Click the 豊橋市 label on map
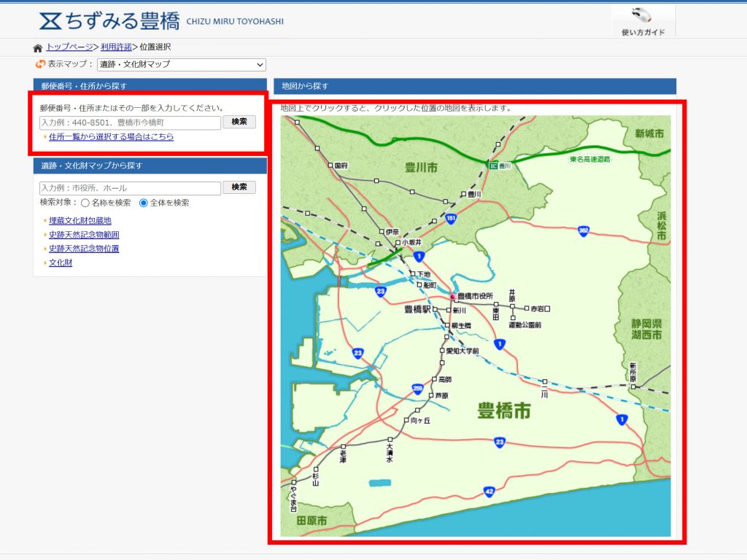This screenshot has width=747, height=560. [x=504, y=411]
